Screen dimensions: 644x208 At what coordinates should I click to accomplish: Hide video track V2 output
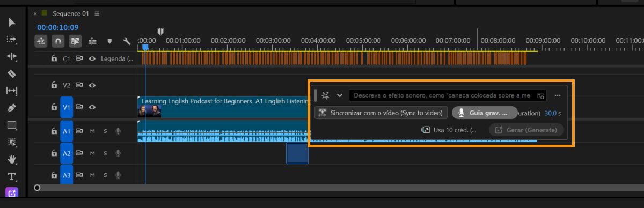click(x=92, y=85)
